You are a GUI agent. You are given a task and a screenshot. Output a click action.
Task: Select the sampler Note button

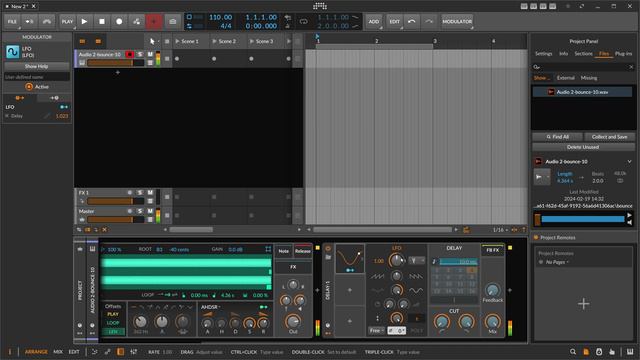click(284, 251)
